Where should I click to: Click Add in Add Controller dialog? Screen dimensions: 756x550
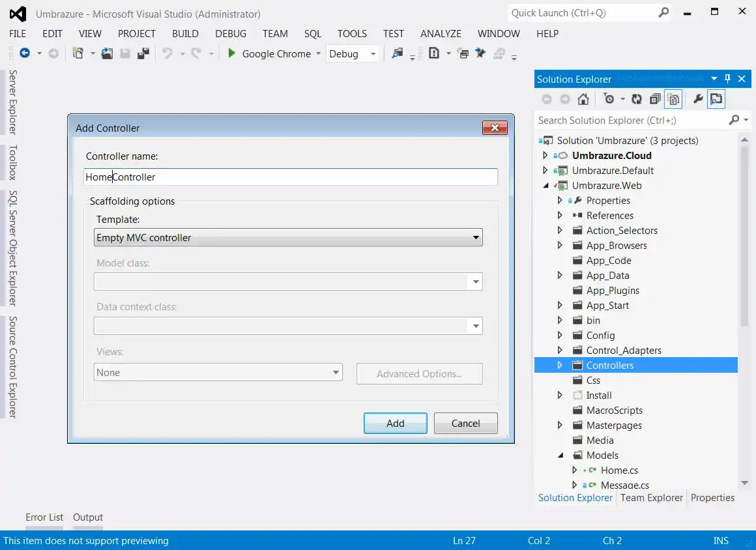[396, 423]
